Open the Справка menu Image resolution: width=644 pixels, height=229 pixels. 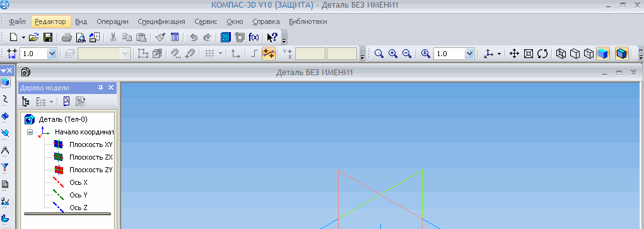(266, 21)
